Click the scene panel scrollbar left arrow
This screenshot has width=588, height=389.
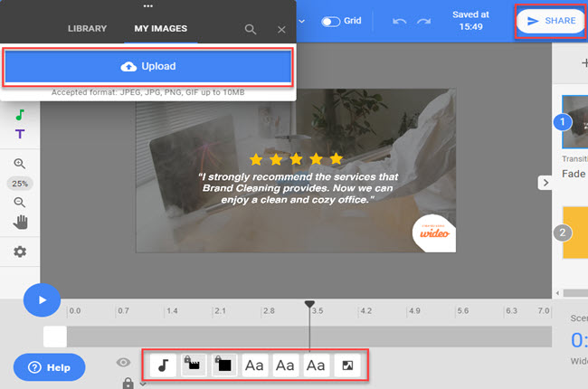(557, 293)
